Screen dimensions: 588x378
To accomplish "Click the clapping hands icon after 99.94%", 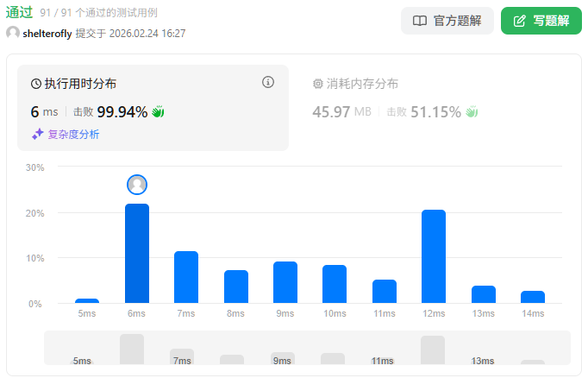I will coord(159,111).
